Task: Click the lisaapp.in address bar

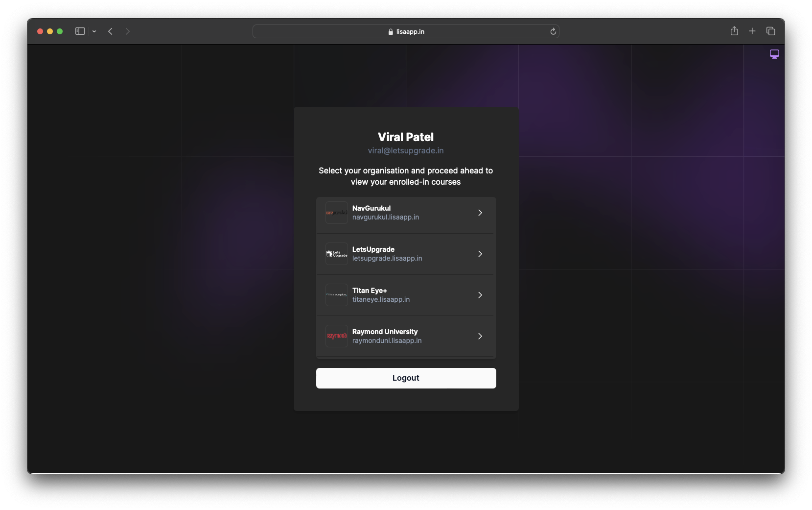Action: (x=406, y=31)
